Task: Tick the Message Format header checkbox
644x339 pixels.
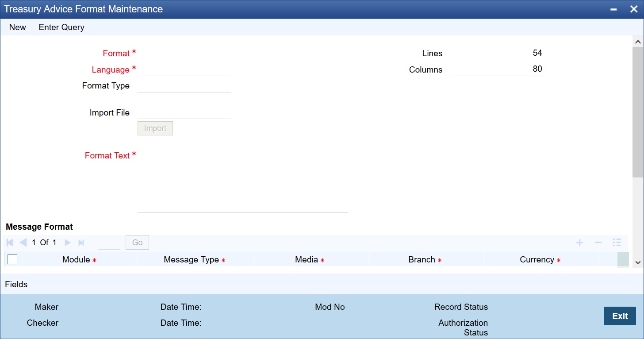Action: [x=12, y=259]
